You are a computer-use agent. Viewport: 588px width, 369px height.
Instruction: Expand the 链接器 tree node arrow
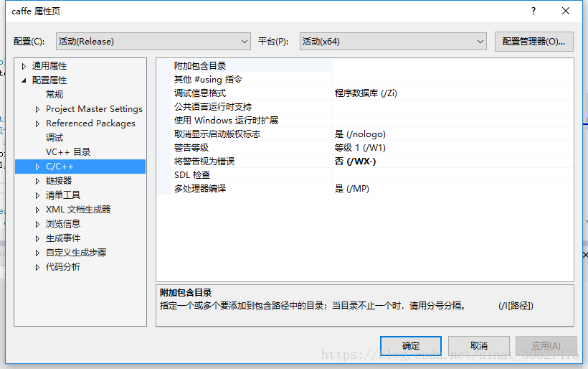pos(38,181)
